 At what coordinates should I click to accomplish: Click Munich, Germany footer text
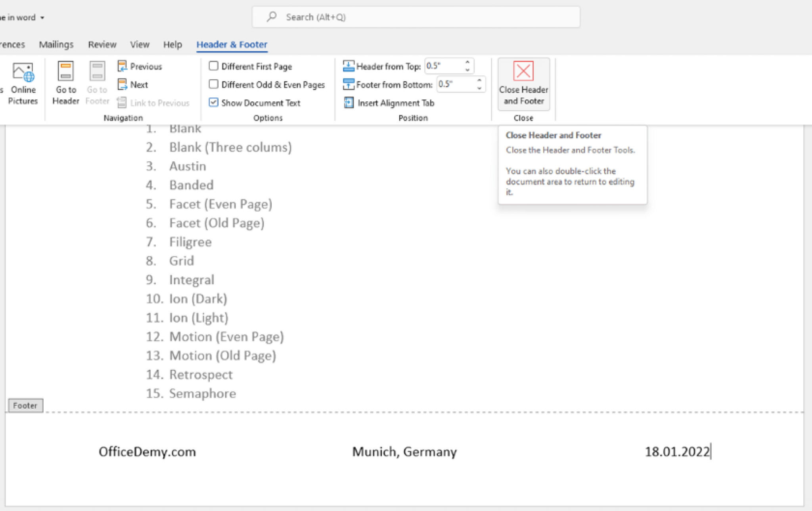(x=404, y=452)
